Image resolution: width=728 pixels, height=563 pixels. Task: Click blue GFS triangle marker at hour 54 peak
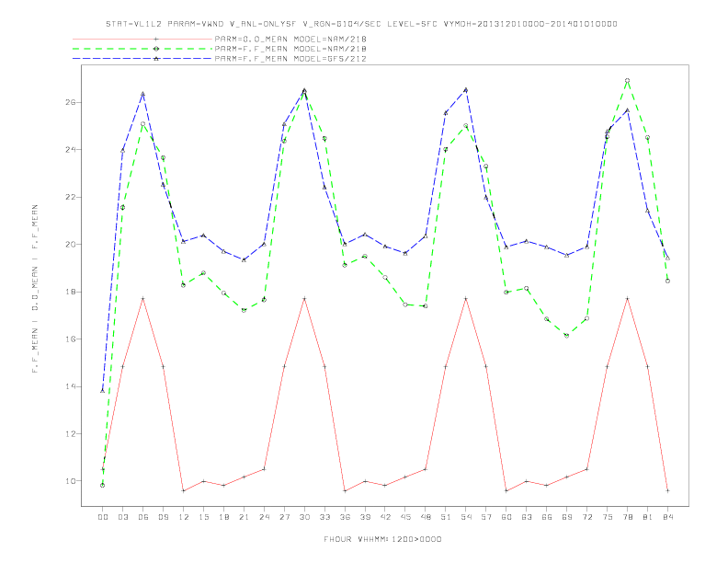pyautogui.click(x=466, y=89)
